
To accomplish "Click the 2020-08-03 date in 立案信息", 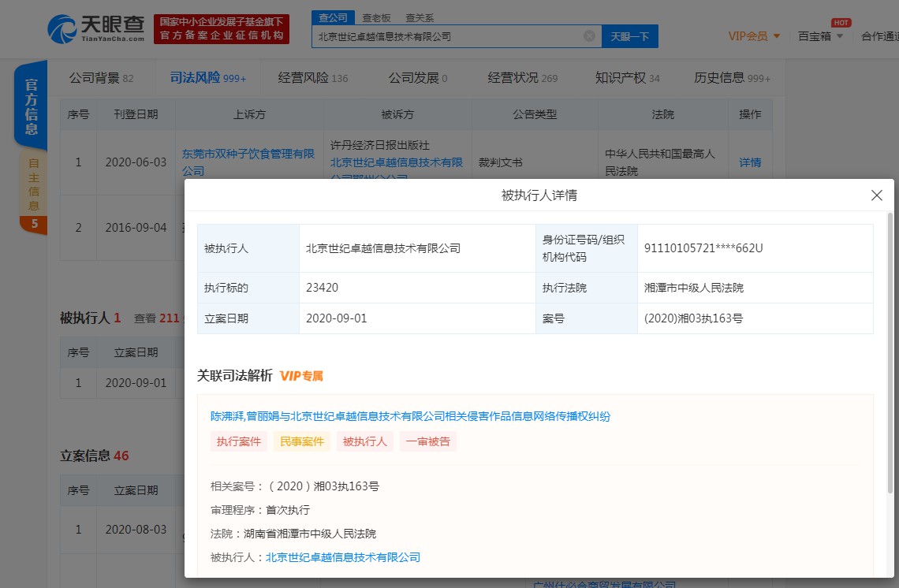I will point(136,530).
